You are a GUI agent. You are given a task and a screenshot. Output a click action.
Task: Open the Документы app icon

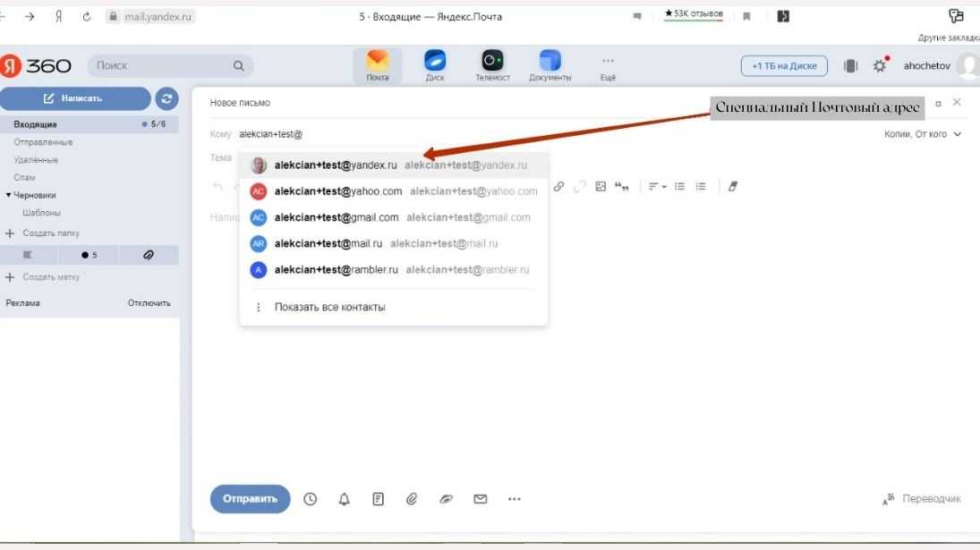click(x=550, y=62)
